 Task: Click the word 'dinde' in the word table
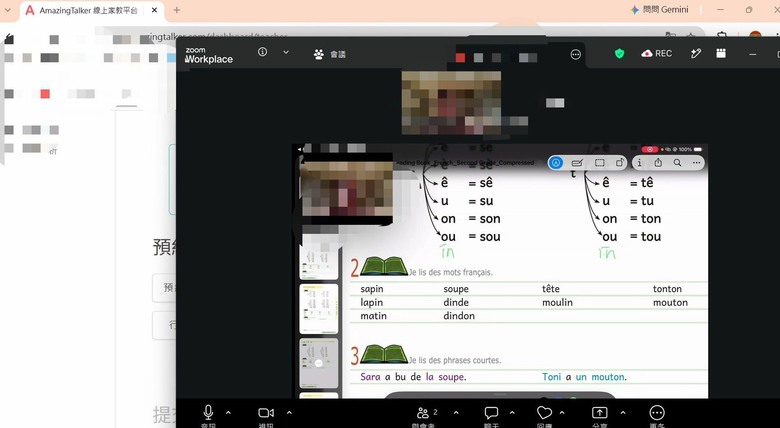(456, 303)
